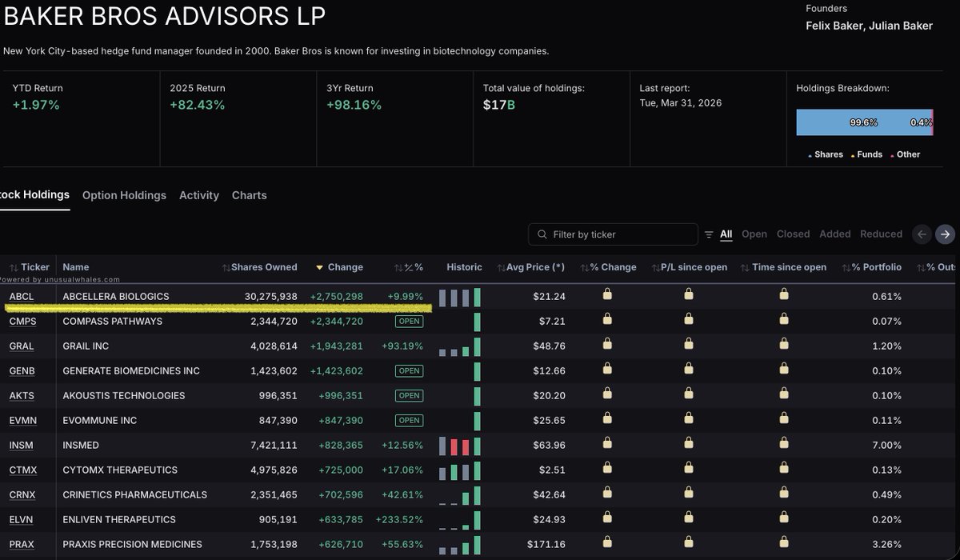Open the filter lines icon beside All
Image resolution: width=960 pixels, height=560 pixels.
click(x=708, y=234)
